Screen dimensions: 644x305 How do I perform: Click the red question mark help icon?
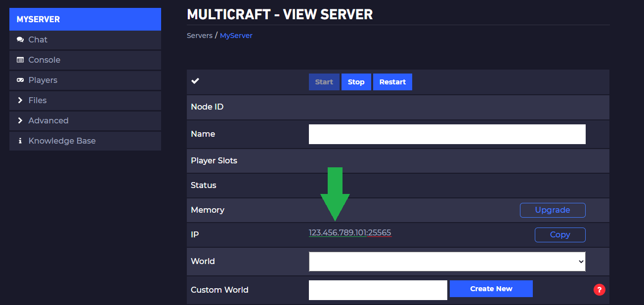click(x=599, y=290)
